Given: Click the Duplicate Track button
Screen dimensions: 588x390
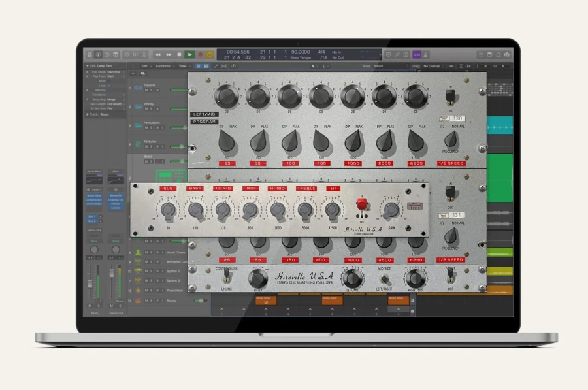Looking at the screenshot, I should coord(143,74).
